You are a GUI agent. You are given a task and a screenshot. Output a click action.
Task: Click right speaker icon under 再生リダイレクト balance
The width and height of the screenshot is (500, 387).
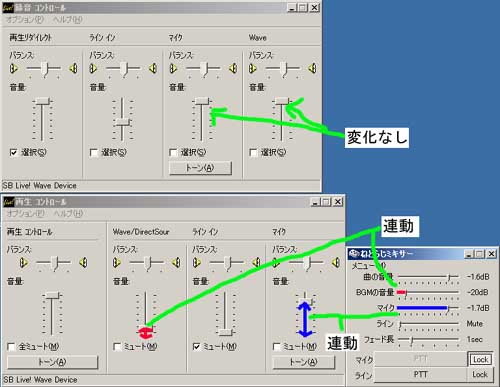[73, 69]
